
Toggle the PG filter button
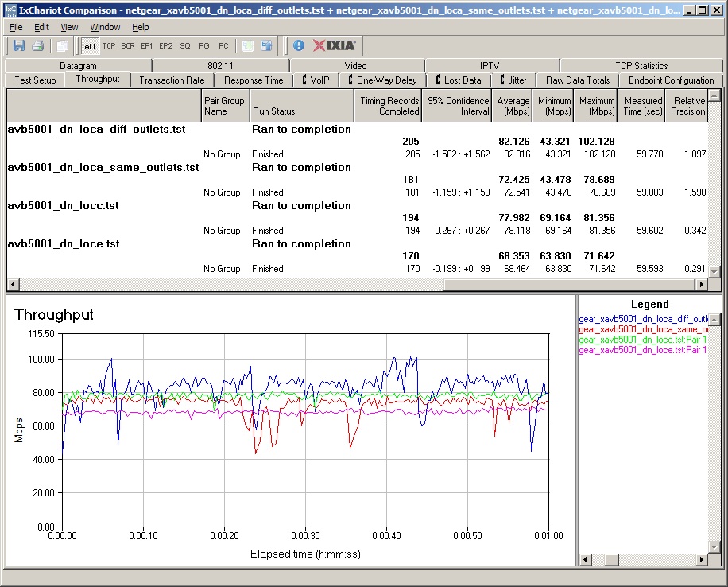pos(204,46)
